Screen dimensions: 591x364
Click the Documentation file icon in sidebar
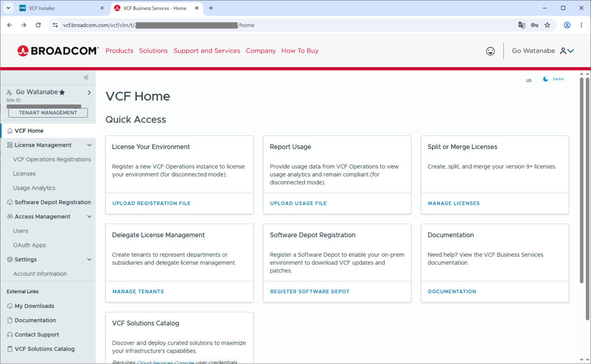tap(10, 320)
